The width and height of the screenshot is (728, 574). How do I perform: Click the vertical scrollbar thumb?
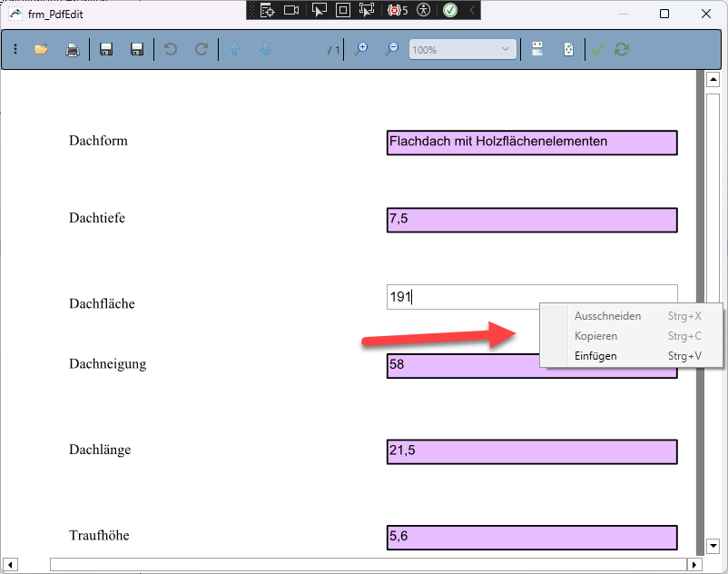point(713,200)
